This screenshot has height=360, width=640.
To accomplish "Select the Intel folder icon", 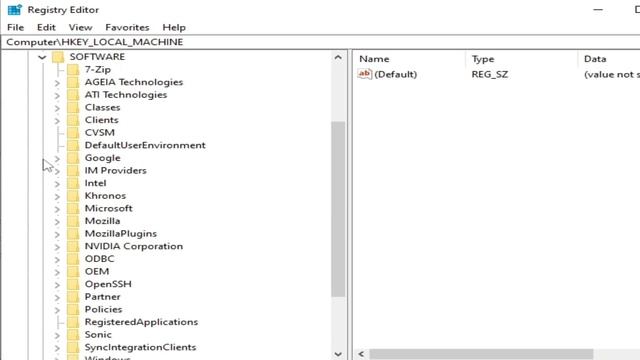I will click(x=73, y=183).
